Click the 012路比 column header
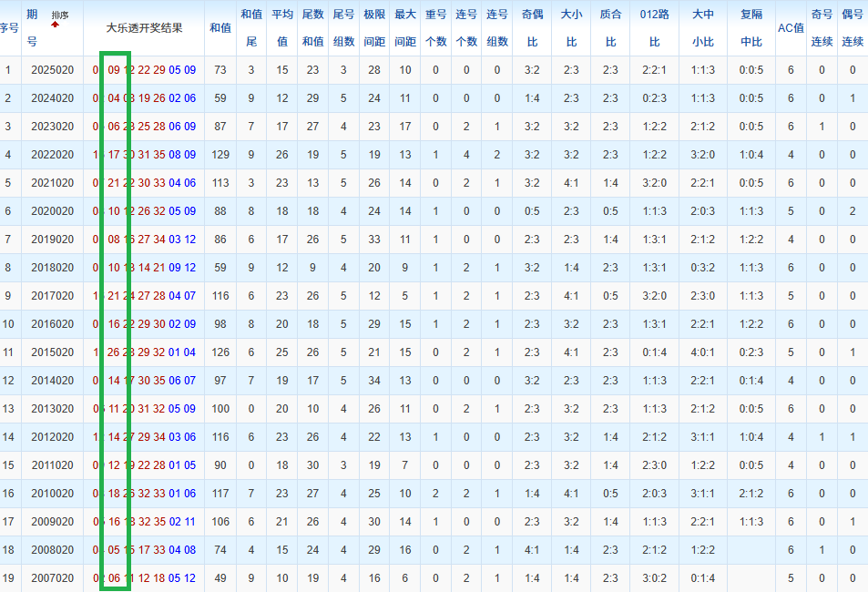 click(x=654, y=27)
